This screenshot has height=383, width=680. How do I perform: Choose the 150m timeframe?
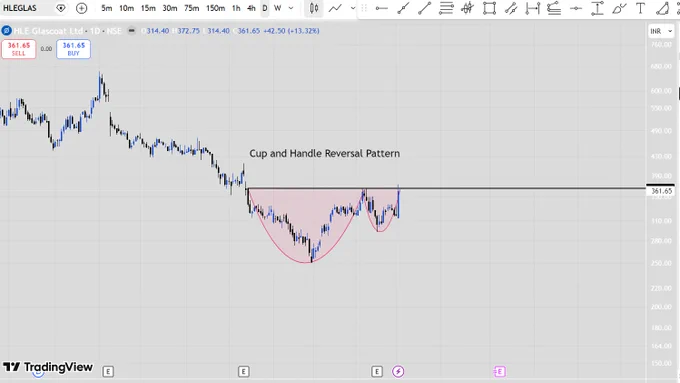(216, 8)
